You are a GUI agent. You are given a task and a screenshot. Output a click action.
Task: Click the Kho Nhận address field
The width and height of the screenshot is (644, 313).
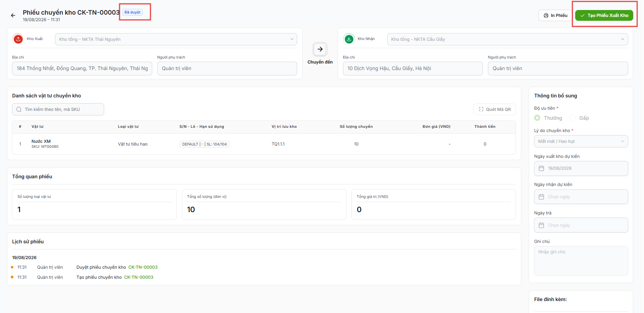413,69
